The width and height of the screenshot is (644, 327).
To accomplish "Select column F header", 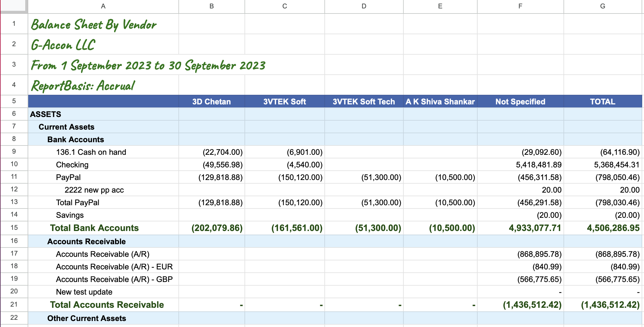I will tap(520, 6).
